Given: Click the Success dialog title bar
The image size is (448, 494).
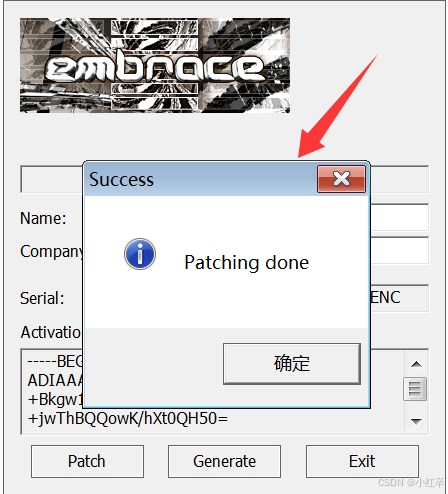Looking at the screenshot, I should tap(201, 179).
